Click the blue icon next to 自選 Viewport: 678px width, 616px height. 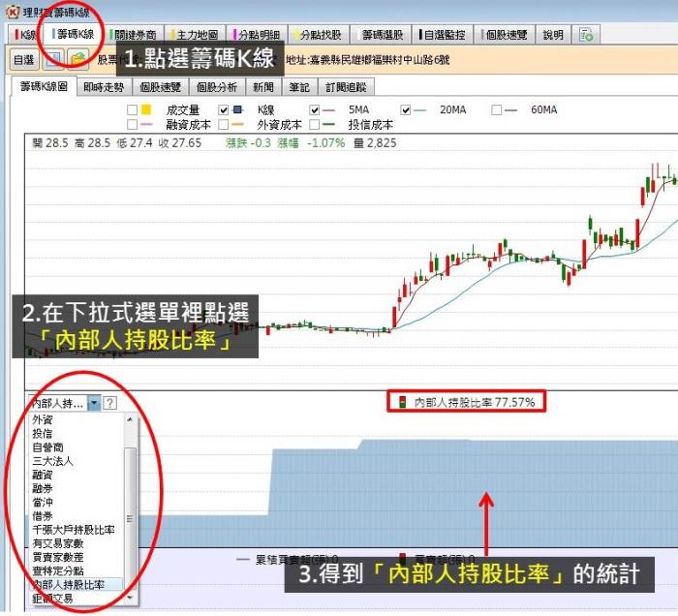click(52, 60)
